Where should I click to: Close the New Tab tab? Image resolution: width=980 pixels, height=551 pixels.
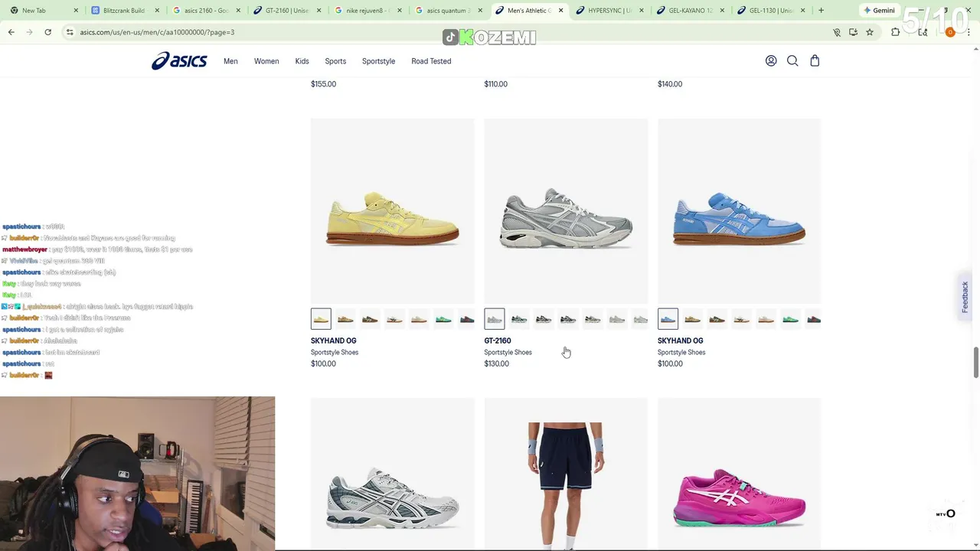coord(76,10)
